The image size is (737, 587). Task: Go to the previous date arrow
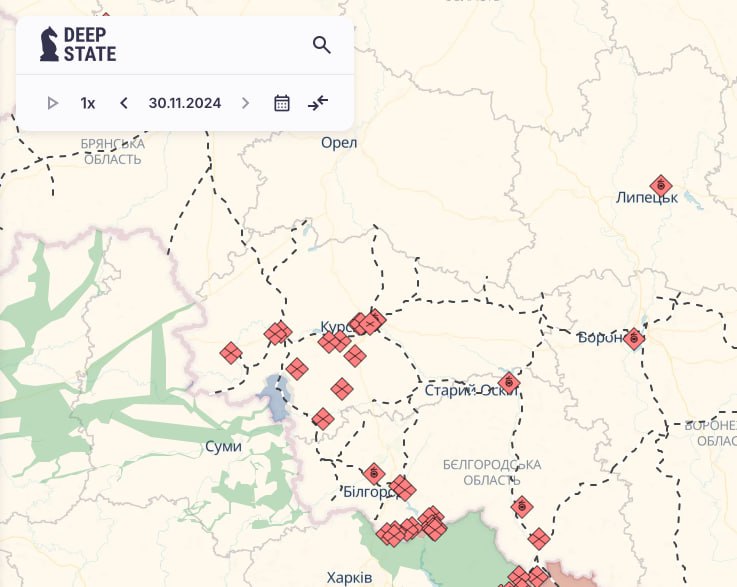coord(124,103)
